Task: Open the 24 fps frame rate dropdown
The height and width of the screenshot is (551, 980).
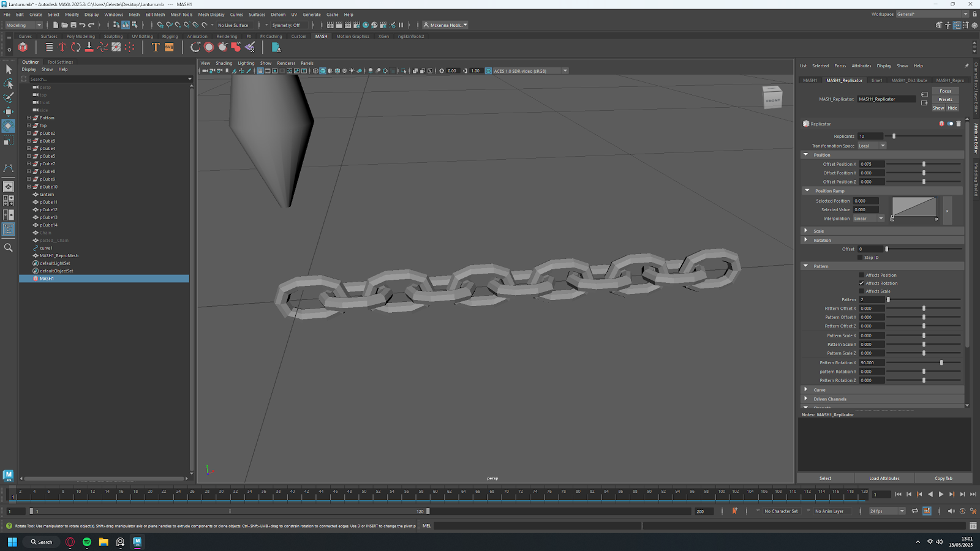Action: 886,511
